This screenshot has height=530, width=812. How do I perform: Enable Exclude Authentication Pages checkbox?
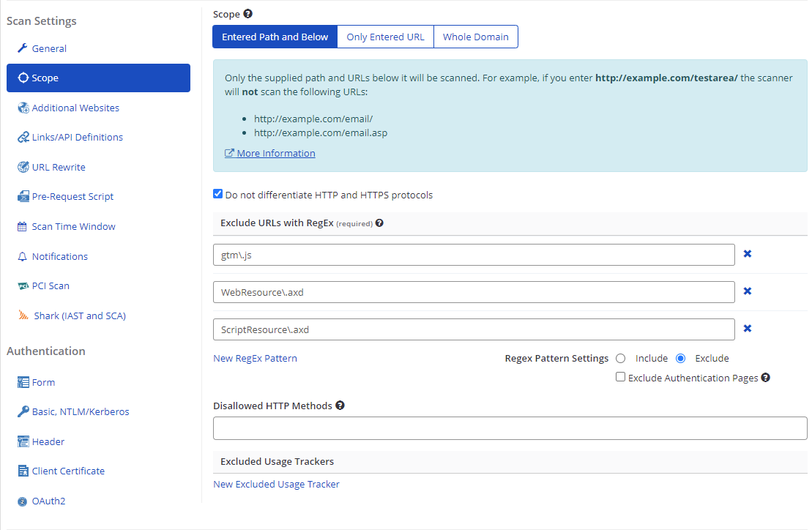pos(621,378)
